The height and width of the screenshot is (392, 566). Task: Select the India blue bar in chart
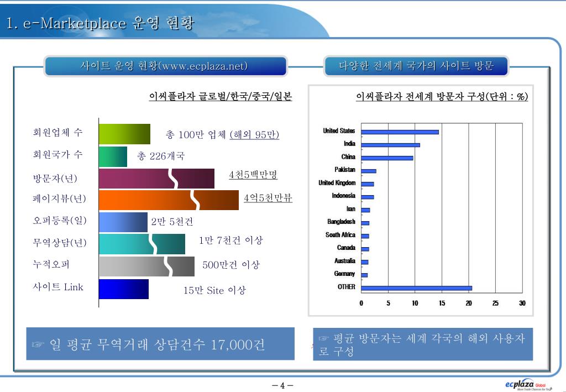pos(391,145)
